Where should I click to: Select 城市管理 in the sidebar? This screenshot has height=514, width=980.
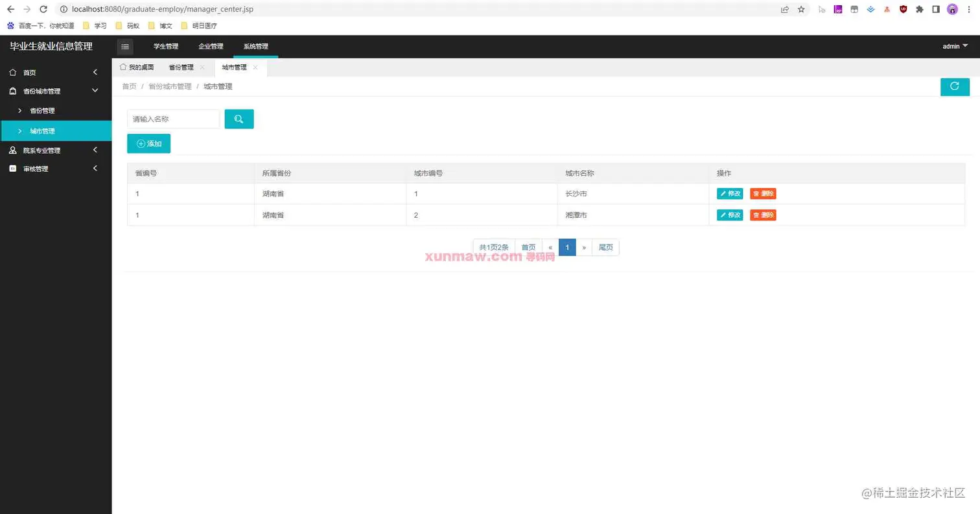coord(56,131)
